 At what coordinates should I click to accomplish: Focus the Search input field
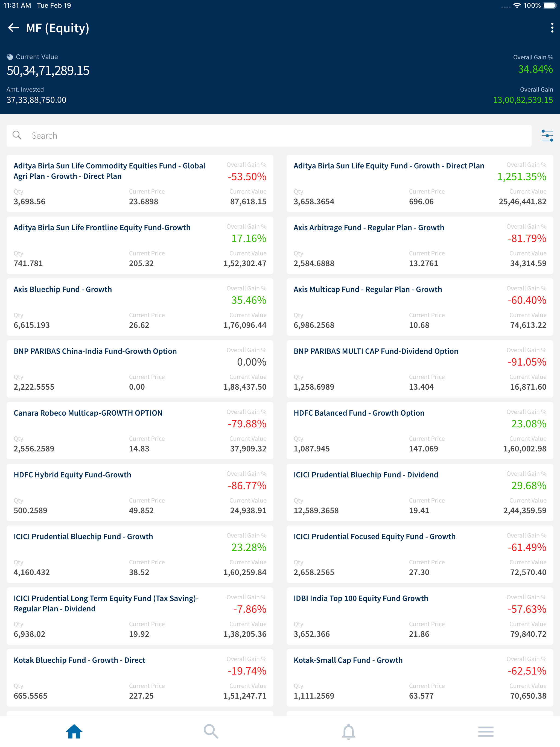tap(269, 136)
